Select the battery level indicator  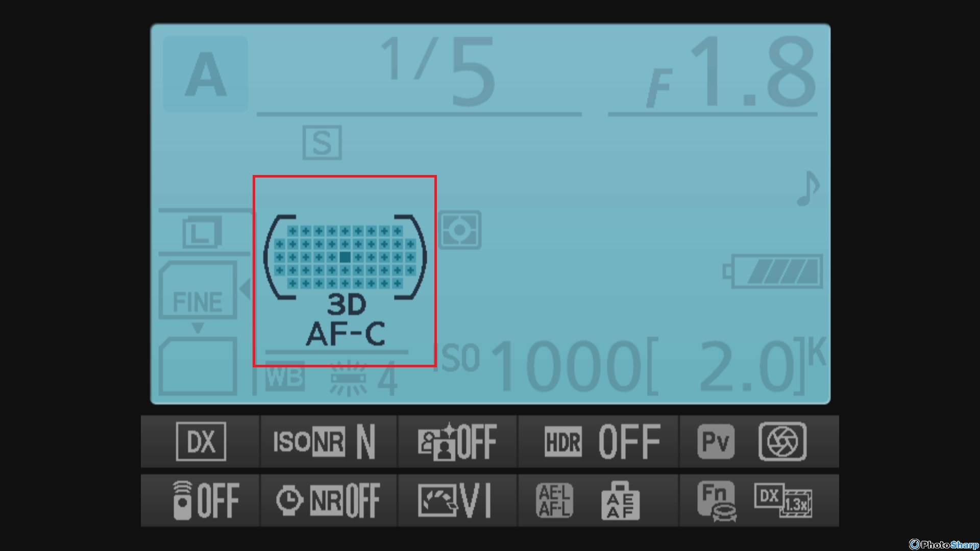(x=773, y=271)
